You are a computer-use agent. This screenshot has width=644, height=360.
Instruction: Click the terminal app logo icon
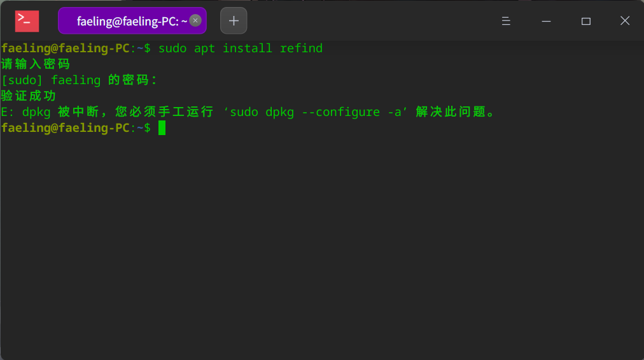pos(27,21)
